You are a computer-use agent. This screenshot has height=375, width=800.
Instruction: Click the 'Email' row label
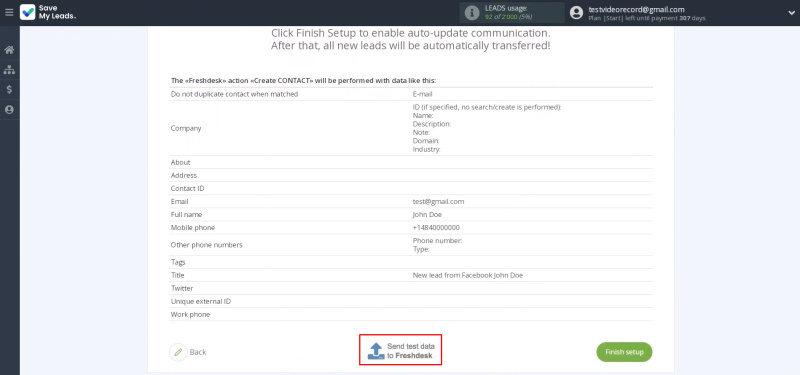(180, 202)
